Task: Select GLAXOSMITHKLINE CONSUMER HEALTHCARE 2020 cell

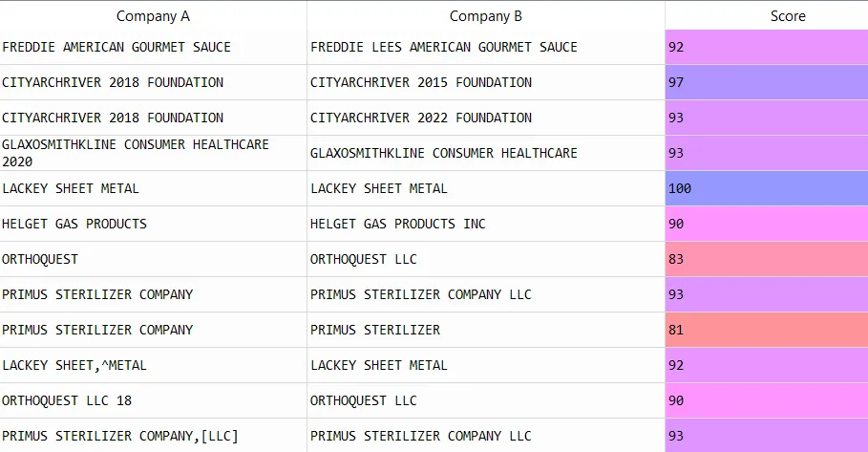Action: pos(153,153)
